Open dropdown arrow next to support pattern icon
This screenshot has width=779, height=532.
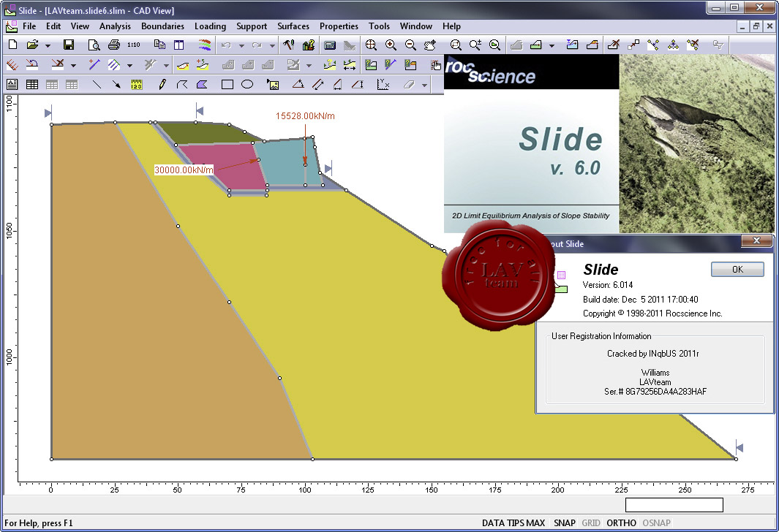pyautogui.click(x=129, y=65)
